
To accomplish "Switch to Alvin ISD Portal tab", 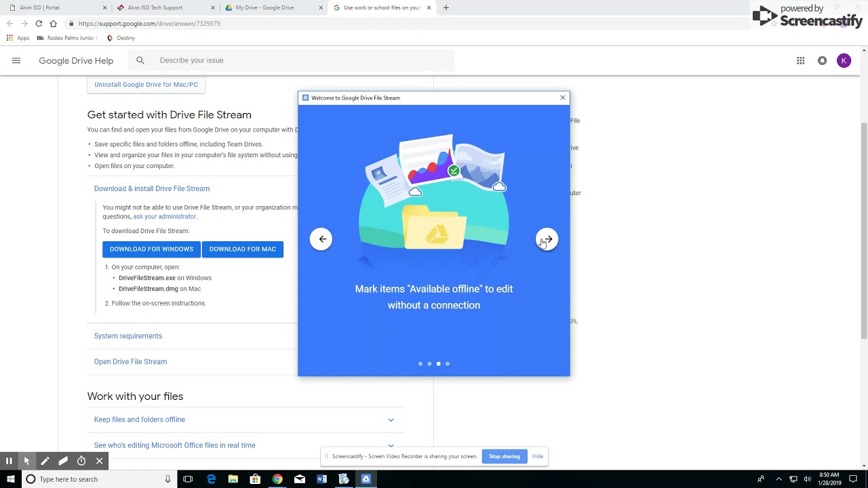I will [56, 7].
